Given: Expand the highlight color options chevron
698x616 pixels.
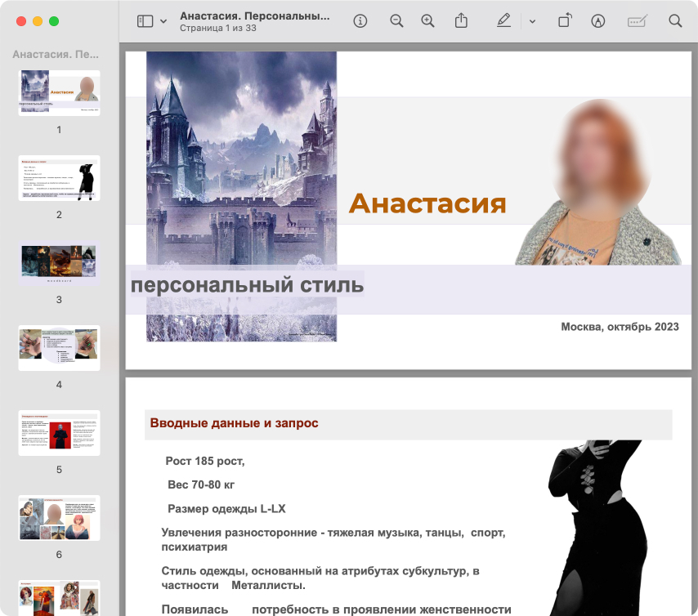Looking at the screenshot, I should (x=532, y=21).
